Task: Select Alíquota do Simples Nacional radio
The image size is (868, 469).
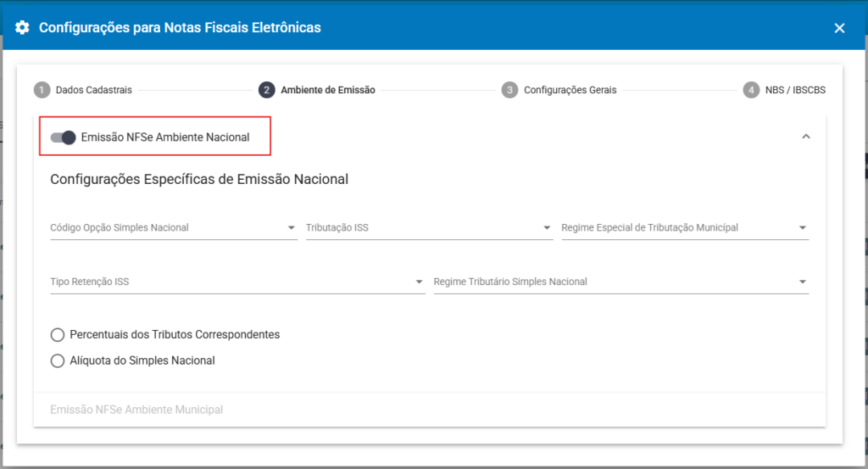Action: pyautogui.click(x=58, y=360)
